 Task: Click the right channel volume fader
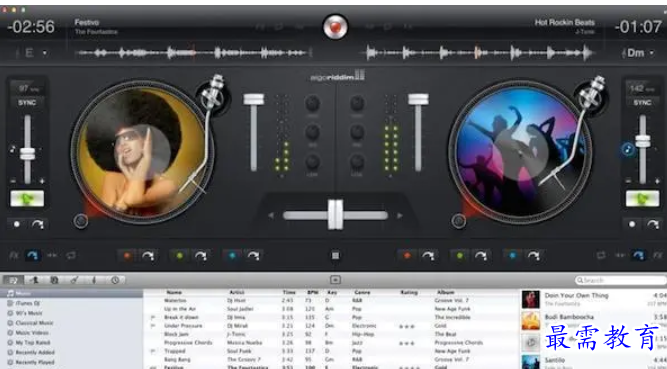point(418,100)
